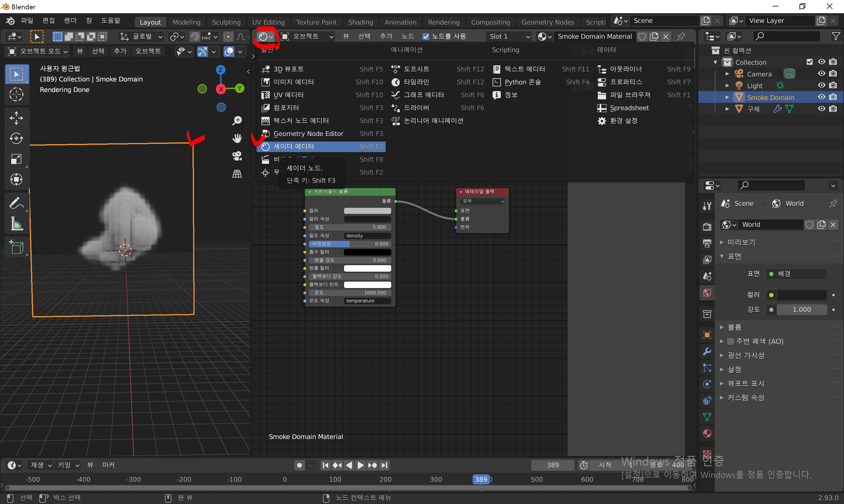Viewport: 844px width, 504px height.
Task: Uncheck the Collection exclude checkbox
Action: tap(810, 62)
